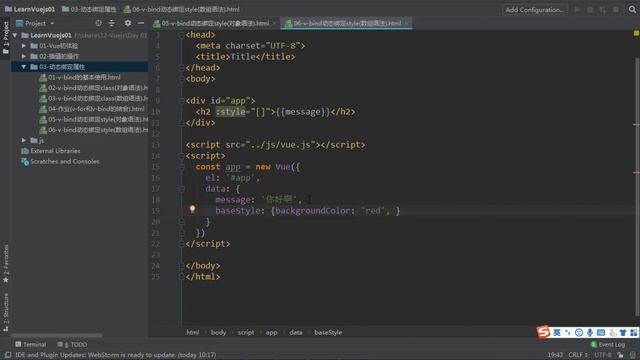Click Sogou emoji face icon
This screenshot has width=640, height=360.
[579, 333]
